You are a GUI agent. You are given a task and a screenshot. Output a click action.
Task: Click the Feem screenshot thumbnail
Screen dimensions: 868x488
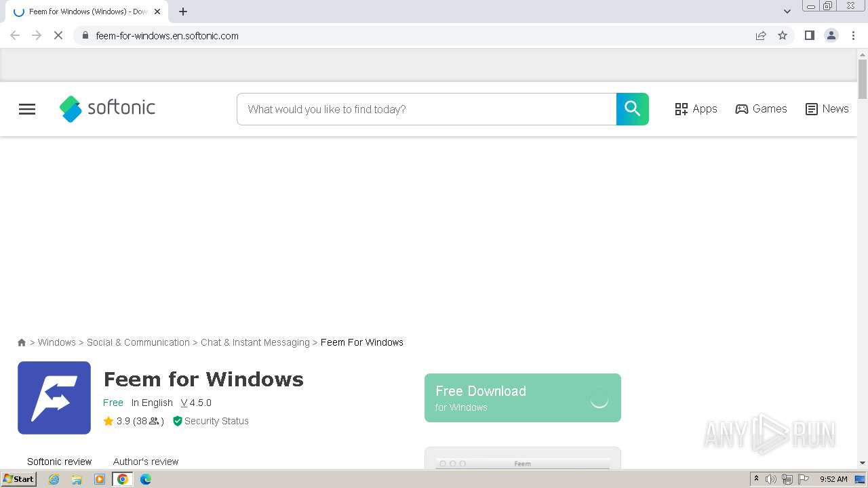click(523, 458)
